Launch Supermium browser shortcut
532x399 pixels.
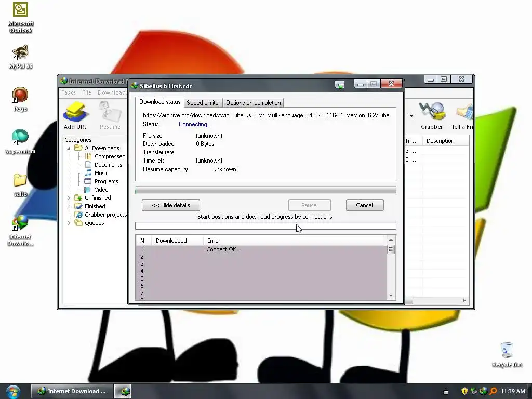coord(20,141)
